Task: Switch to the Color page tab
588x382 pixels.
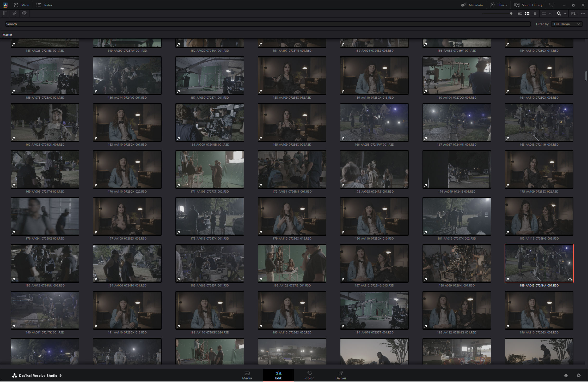Action: pos(310,375)
